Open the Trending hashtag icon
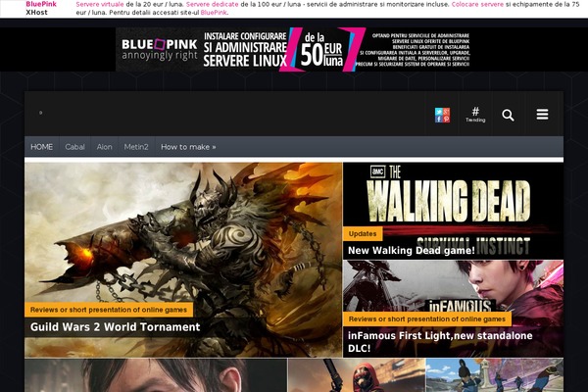Screen dimensions: 588x392 pyautogui.click(x=475, y=115)
